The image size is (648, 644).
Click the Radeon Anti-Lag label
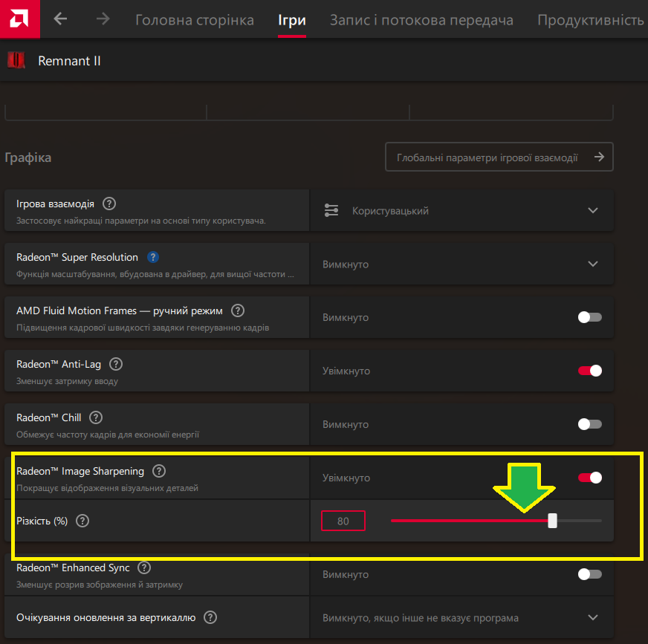click(59, 364)
